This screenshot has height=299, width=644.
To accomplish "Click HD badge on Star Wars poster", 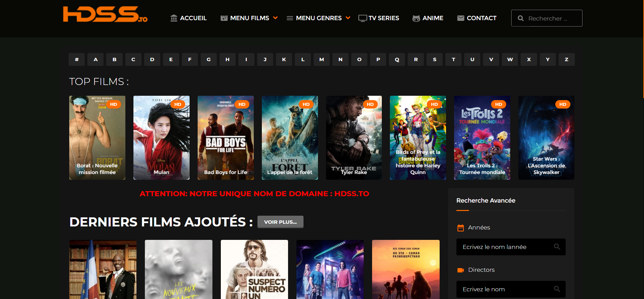I will (x=563, y=104).
